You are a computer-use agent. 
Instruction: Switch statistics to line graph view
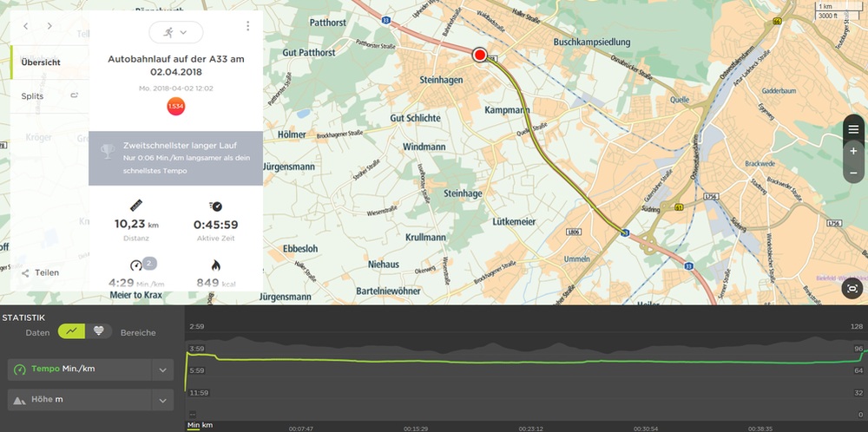pos(71,331)
